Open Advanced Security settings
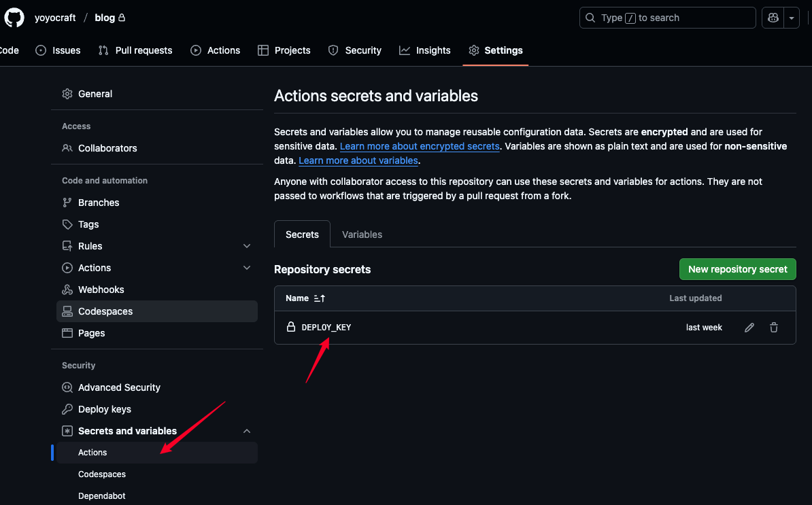This screenshot has height=505, width=812. pyautogui.click(x=157, y=387)
